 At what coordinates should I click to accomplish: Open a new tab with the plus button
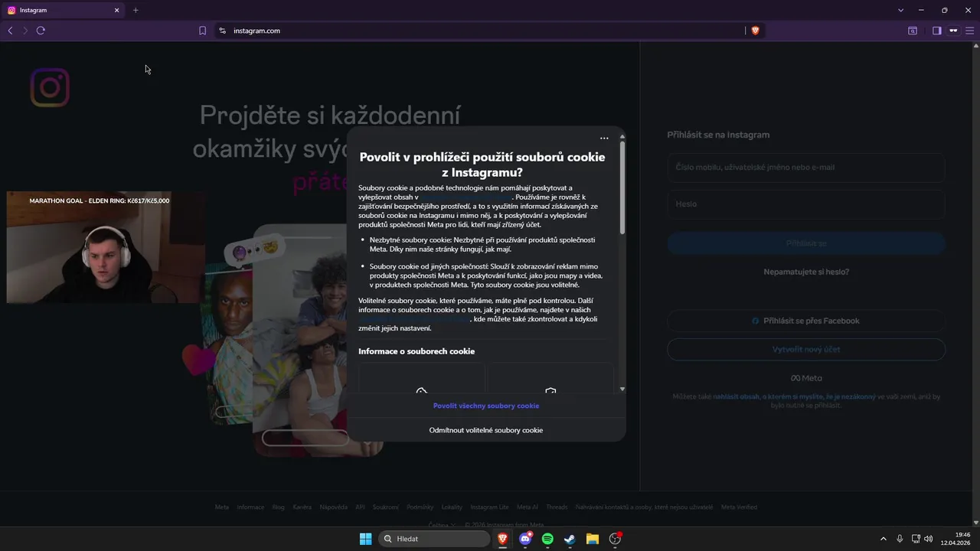tap(136, 10)
